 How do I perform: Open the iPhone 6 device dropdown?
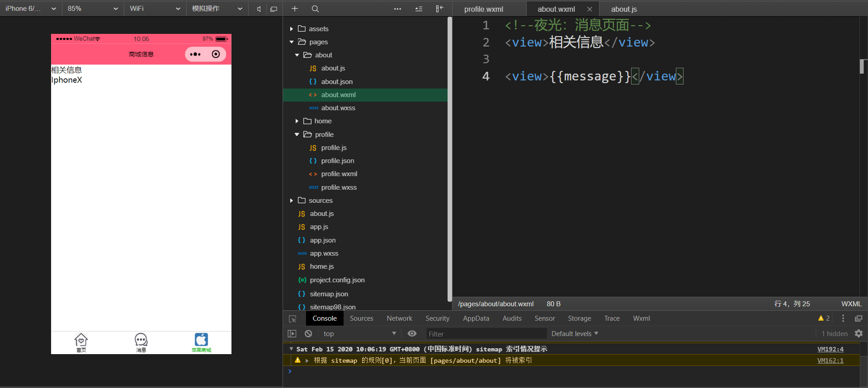tap(31, 9)
